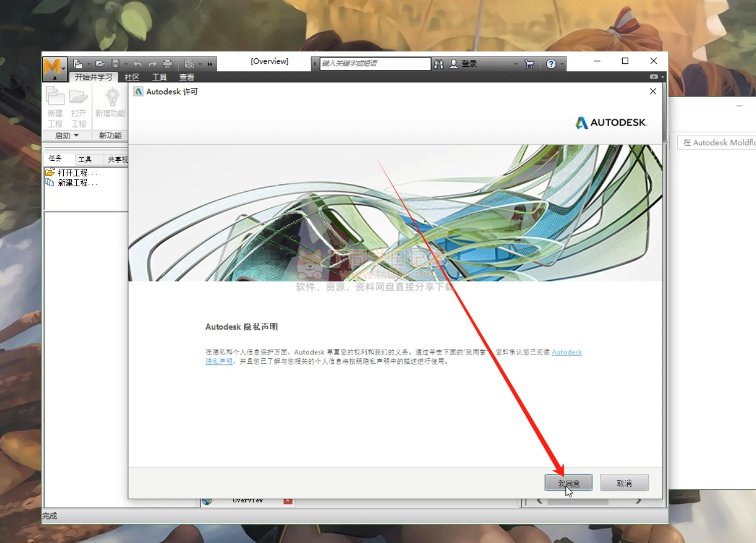Viewport: 756px width, 543px height.
Task: Expand the 启动 panel dropdown
Action: (x=67, y=136)
